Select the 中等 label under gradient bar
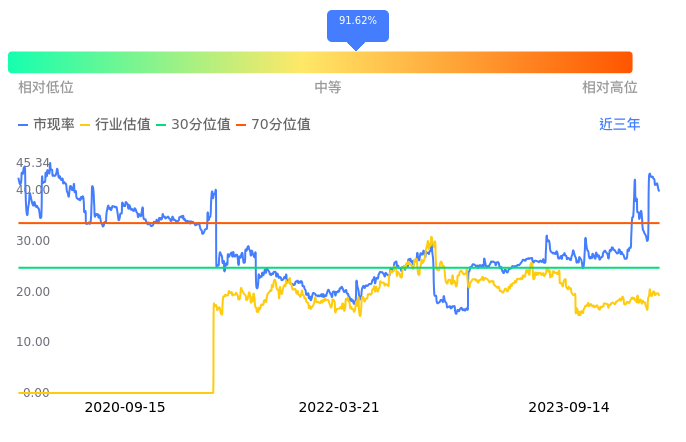The image size is (686, 442). pos(328,88)
